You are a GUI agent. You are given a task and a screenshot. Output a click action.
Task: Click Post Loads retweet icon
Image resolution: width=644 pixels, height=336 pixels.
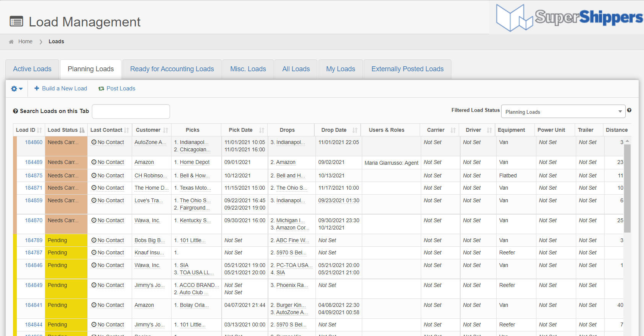tap(101, 89)
